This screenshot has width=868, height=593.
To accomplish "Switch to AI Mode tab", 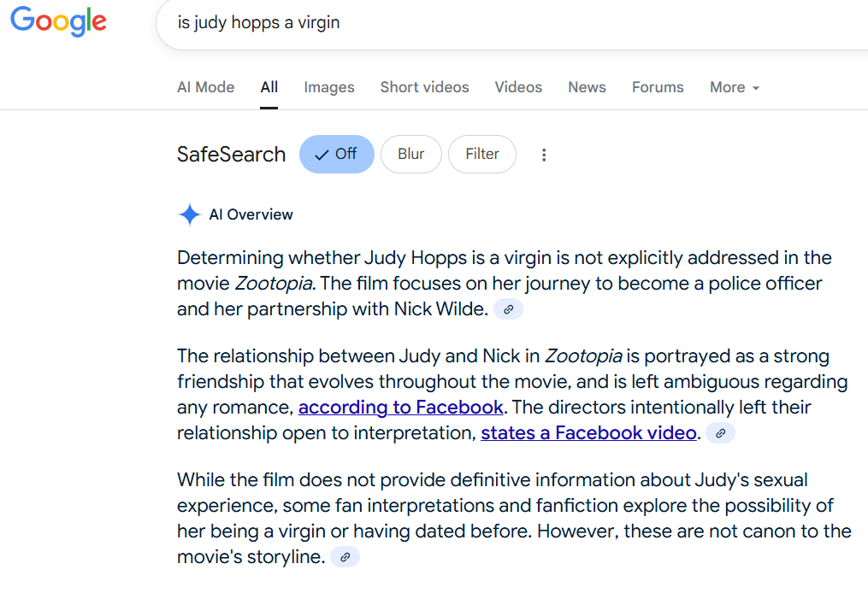I will 206,87.
